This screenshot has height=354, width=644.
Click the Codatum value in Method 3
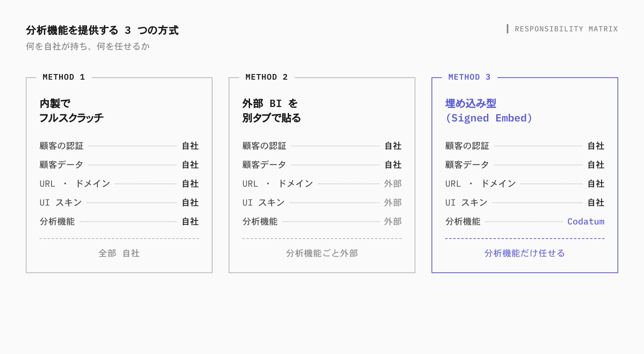coord(586,221)
